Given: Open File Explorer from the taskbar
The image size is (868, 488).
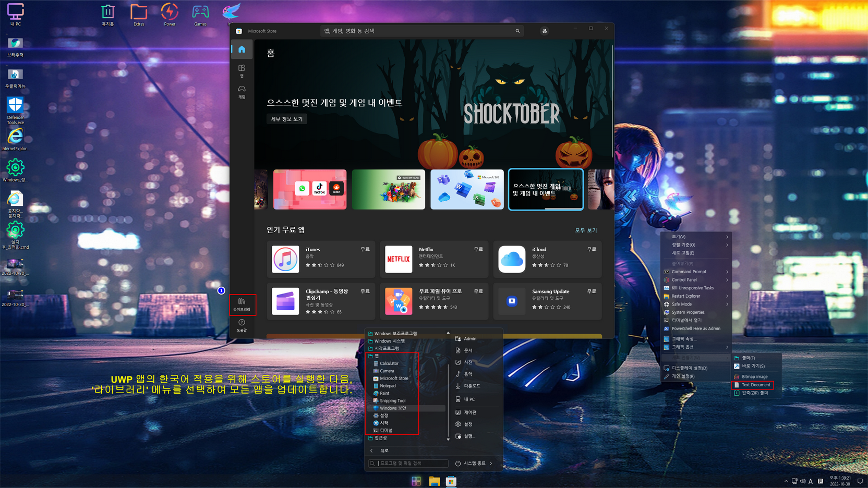Looking at the screenshot, I should click(434, 481).
